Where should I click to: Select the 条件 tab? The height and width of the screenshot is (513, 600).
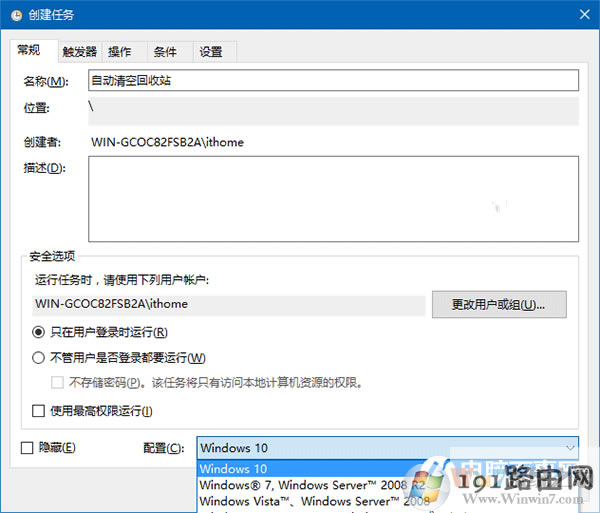click(x=165, y=52)
